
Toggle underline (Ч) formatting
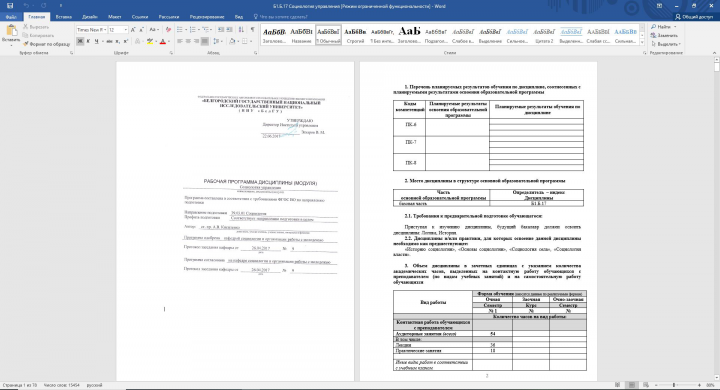97,41
